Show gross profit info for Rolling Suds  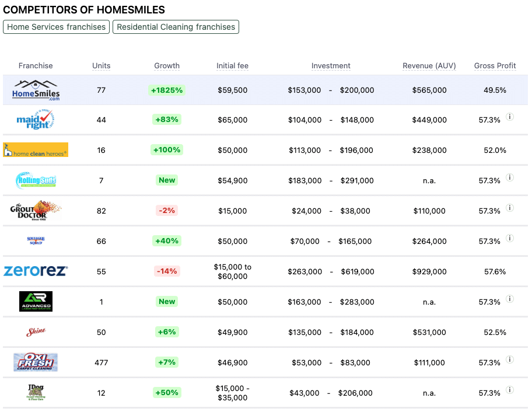click(510, 177)
